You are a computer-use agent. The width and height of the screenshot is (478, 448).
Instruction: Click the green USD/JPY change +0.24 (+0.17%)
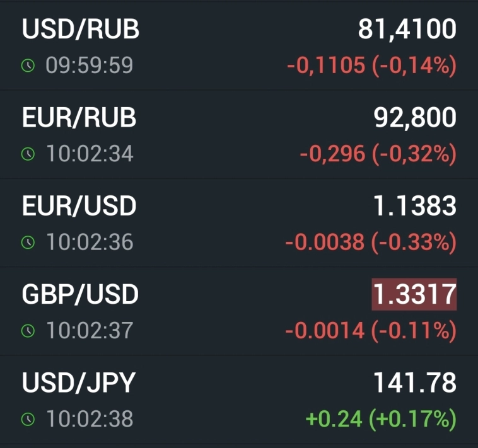point(380,419)
